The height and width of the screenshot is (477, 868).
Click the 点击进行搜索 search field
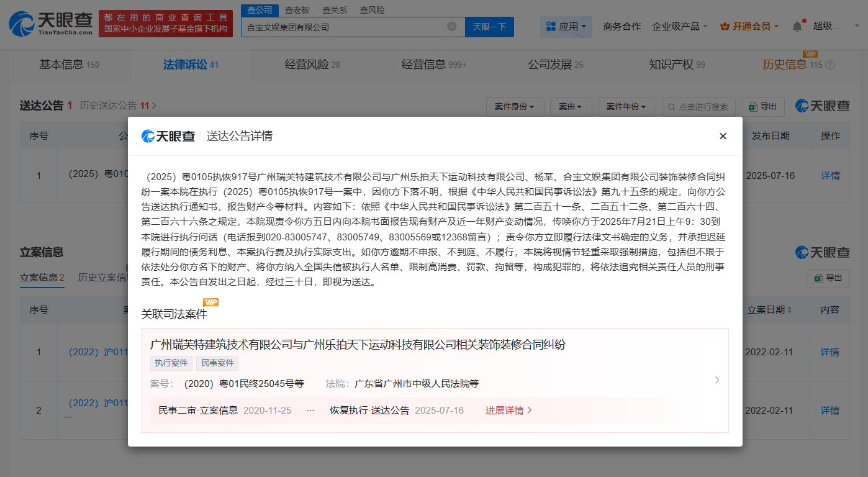pyautogui.click(x=698, y=107)
